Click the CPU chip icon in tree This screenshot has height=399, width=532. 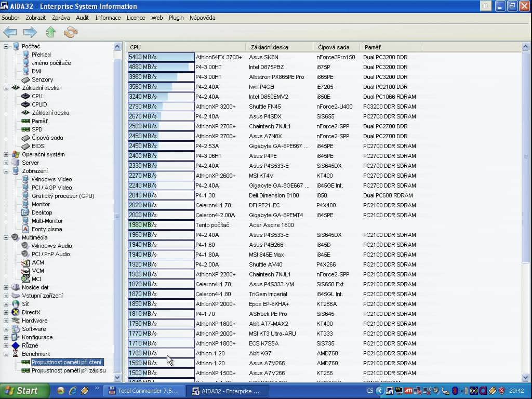[x=25, y=96]
